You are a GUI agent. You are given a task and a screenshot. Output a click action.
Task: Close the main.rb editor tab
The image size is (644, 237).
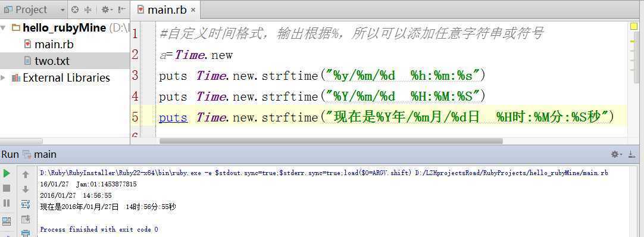193,10
